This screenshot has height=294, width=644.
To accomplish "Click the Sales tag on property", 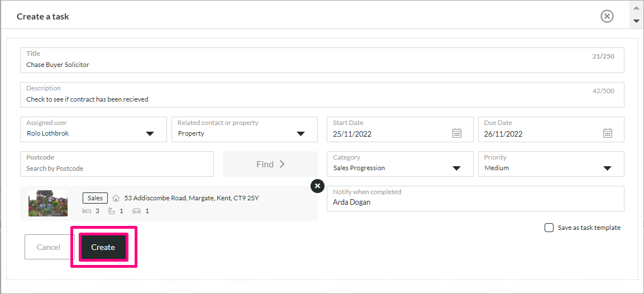I will 96,198.
